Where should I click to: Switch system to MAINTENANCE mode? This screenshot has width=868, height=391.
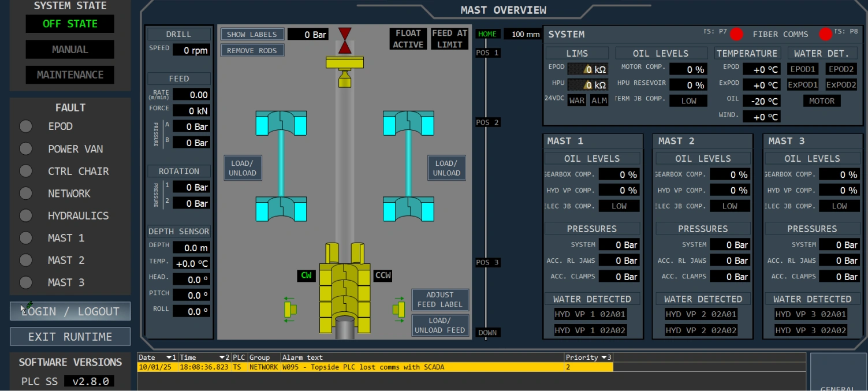70,75
